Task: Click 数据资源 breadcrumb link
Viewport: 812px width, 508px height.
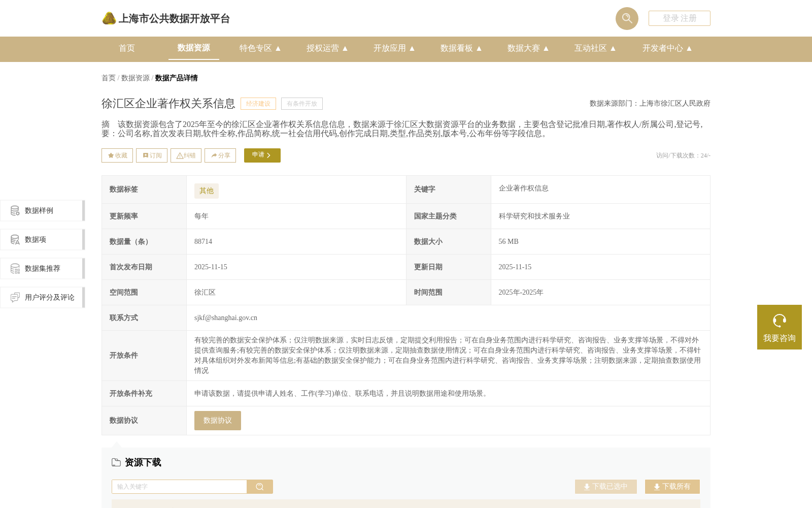Action: pos(136,78)
